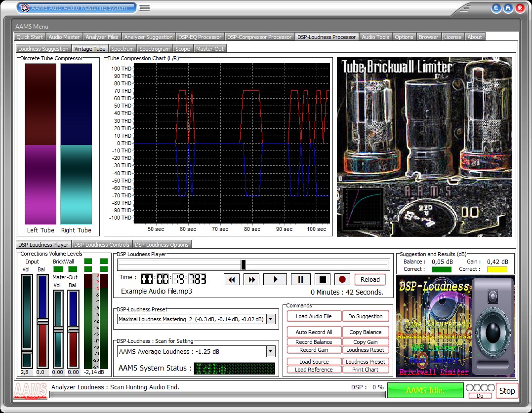Open the Scan for Setting dropdown arrow

click(270, 351)
